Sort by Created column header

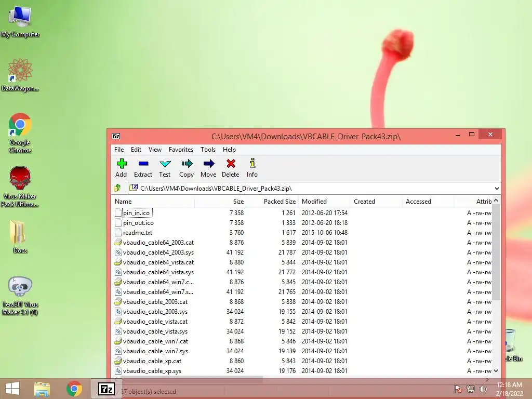click(x=376, y=202)
